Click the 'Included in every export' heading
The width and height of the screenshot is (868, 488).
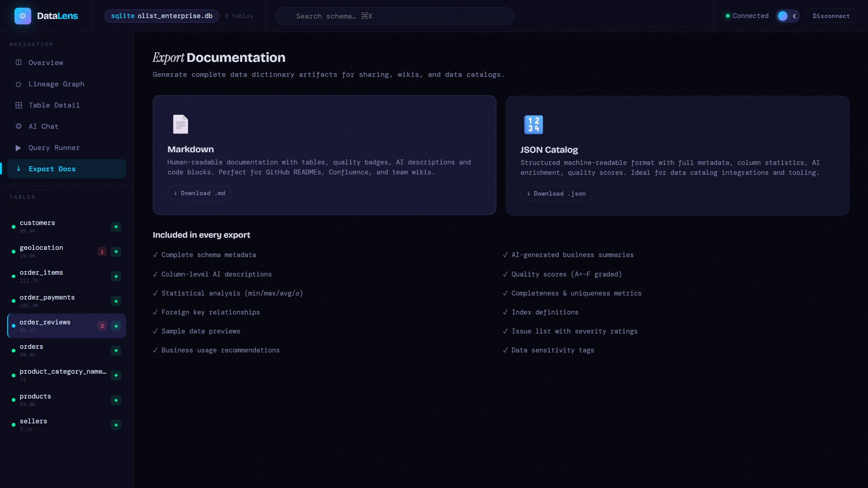coord(201,235)
